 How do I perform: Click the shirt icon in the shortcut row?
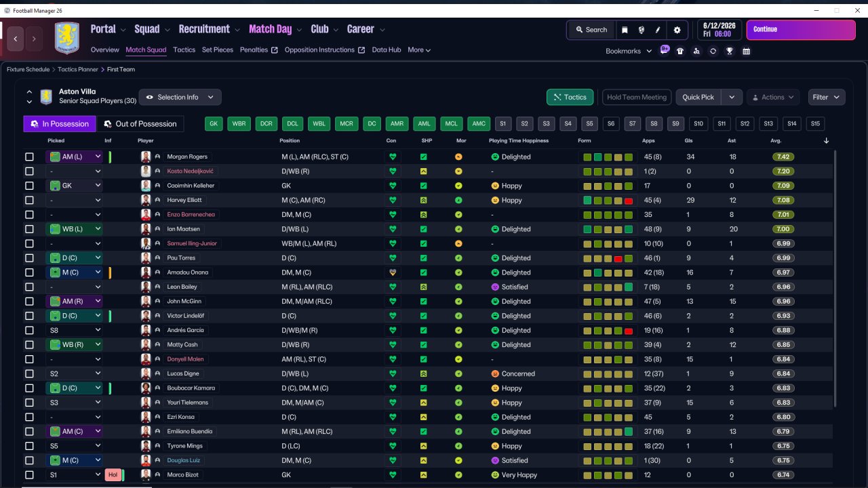680,51
